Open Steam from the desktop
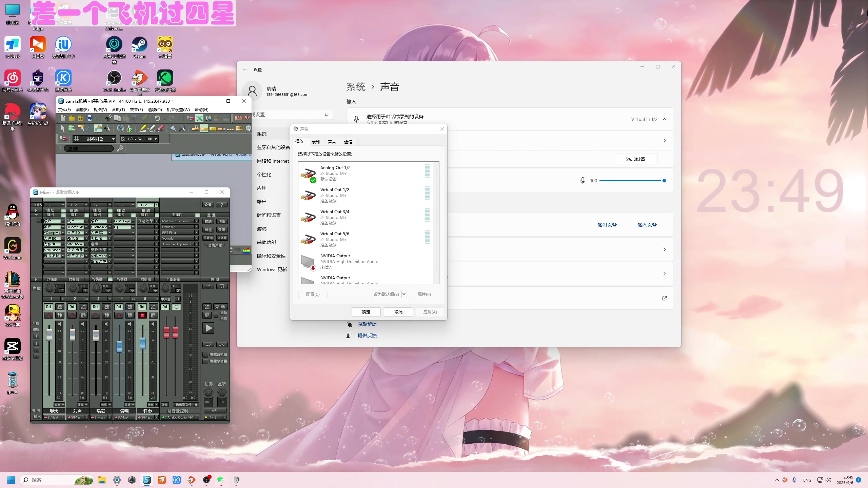The image size is (868, 488). (139, 47)
